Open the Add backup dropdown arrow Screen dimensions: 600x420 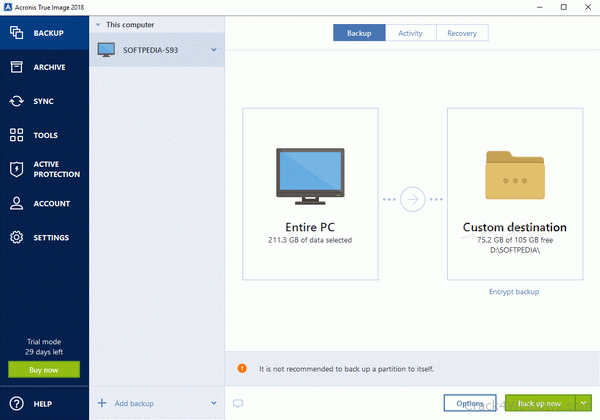tap(214, 403)
